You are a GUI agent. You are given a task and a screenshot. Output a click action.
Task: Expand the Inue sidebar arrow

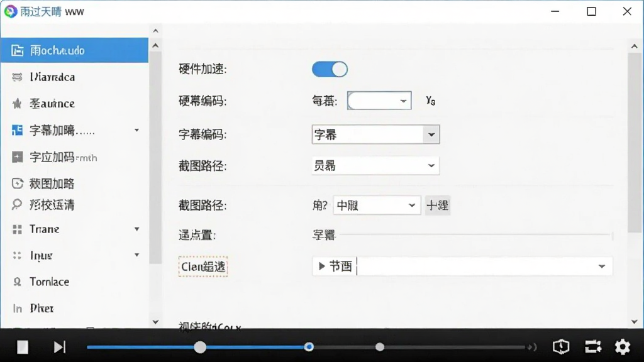point(136,255)
